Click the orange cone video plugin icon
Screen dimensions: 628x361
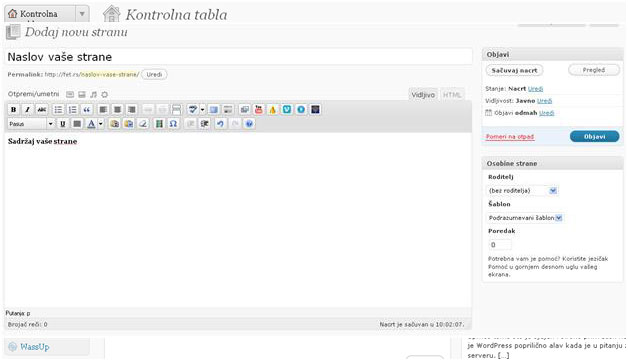tap(273, 109)
